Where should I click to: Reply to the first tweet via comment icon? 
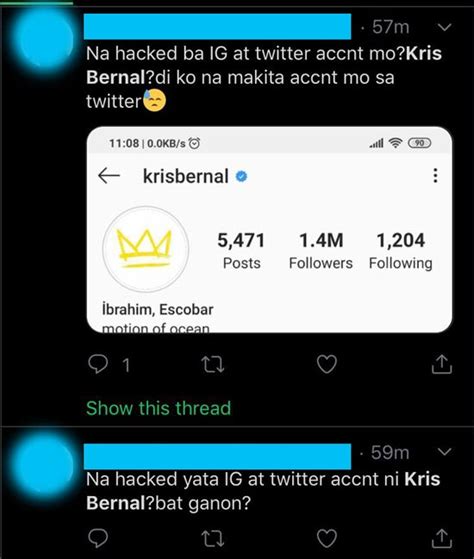click(98, 364)
